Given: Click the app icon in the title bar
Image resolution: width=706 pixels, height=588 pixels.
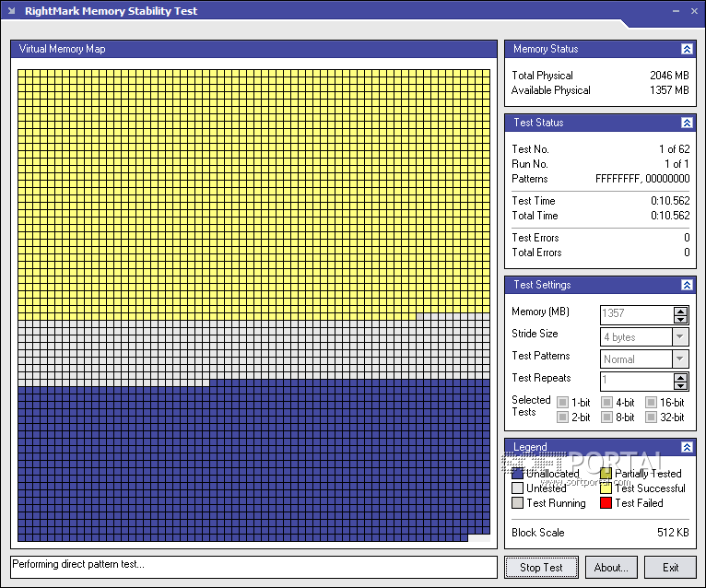Looking at the screenshot, I should [x=12, y=10].
